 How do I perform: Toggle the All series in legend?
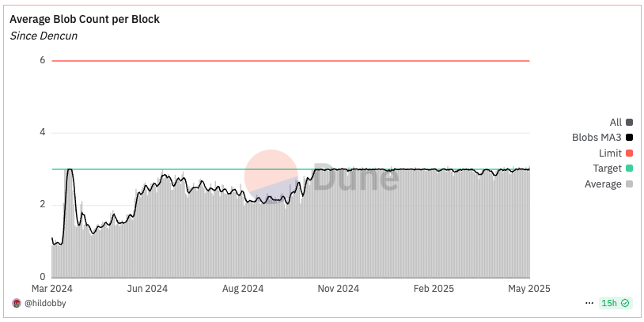pos(621,122)
